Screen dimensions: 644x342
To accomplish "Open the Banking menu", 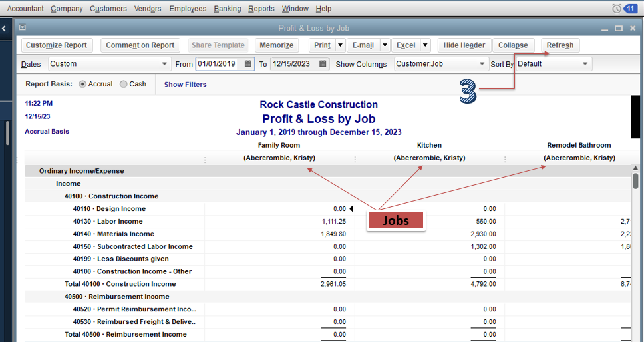I will pyautogui.click(x=227, y=9).
